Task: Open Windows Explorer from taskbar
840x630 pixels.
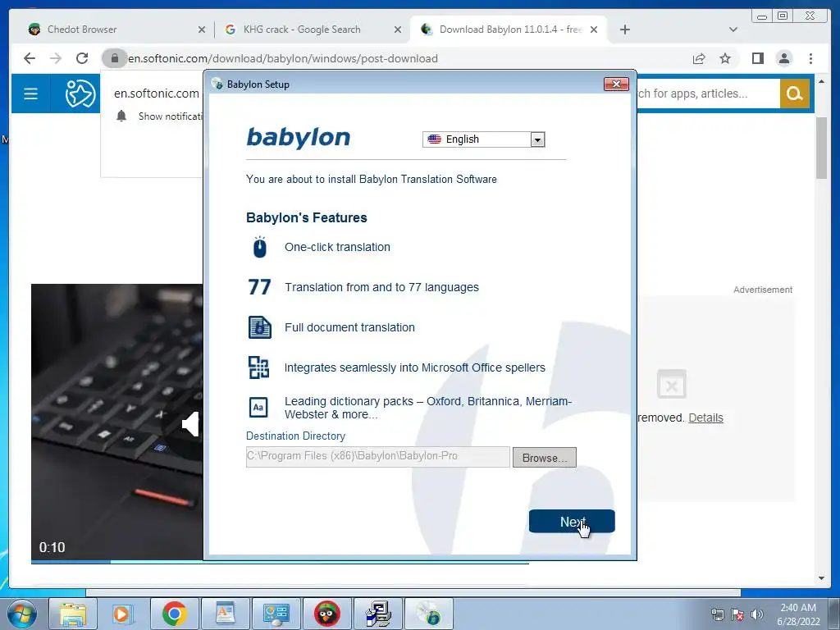Action: click(x=73, y=614)
